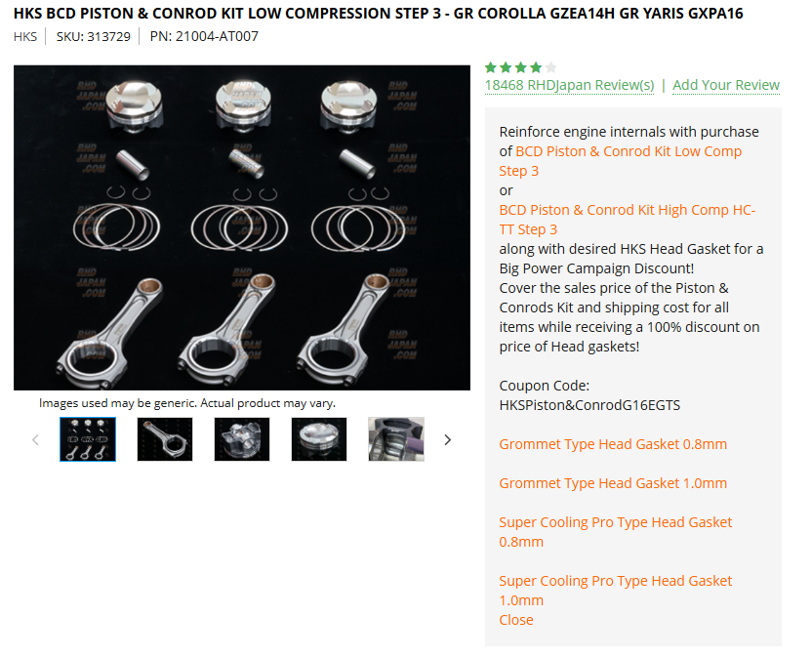This screenshot has height=657, width=812.
Task: Close the campaign info panel
Action: coord(516,620)
